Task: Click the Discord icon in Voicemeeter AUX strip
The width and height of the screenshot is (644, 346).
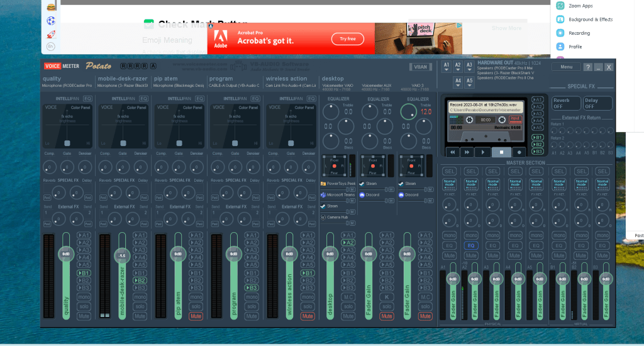Action: 362,195
